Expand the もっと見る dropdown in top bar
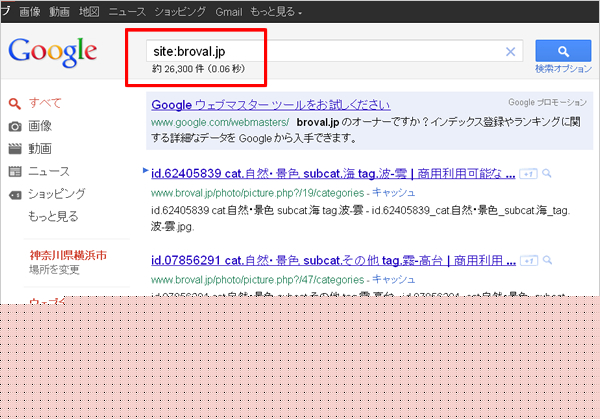 click(x=276, y=12)
